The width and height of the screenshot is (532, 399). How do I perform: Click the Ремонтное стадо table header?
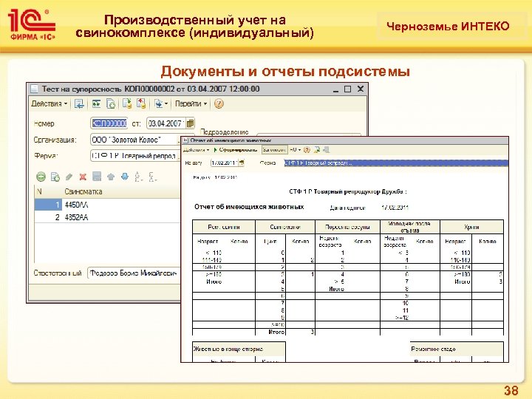457,349
